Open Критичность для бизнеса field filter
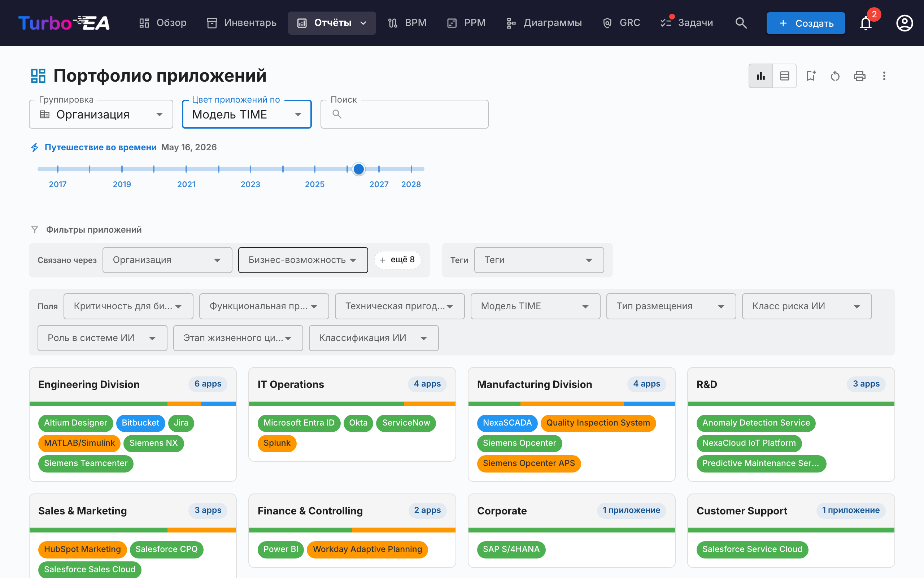Viewport: 924px width, 578px height. (x=128, y=306)
